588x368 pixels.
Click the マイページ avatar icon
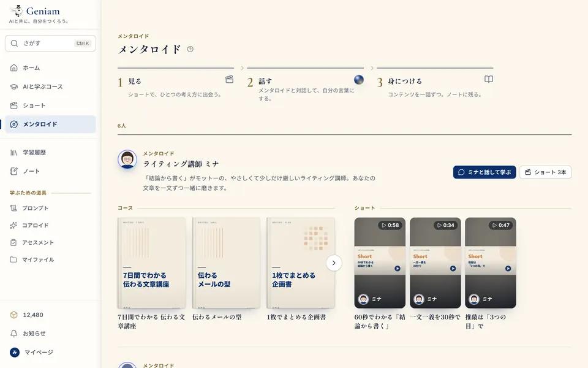click(15, 352)
